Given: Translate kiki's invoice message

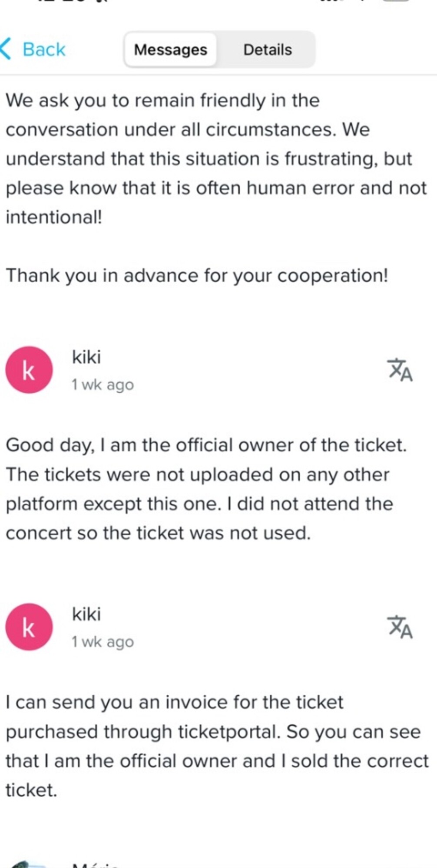Looking at the screenshot, I should pyautogui.click(x=400, y=627).
